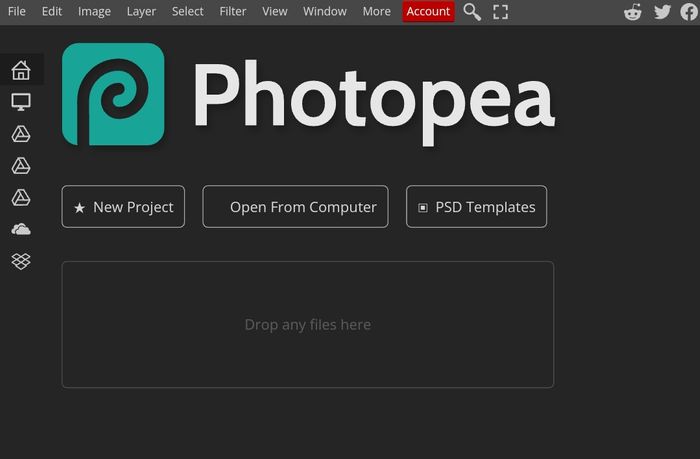Open the Dropbox storage icon
Image resolution: width=700 pixels, height=459 pixels.
click(21, 261)
